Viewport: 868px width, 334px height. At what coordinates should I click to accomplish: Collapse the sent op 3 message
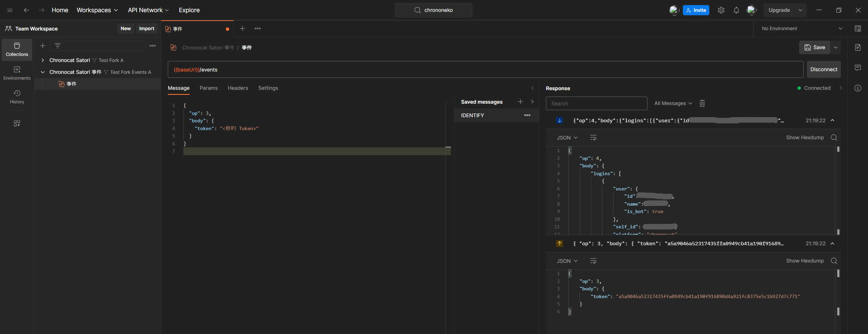(832, 244)
